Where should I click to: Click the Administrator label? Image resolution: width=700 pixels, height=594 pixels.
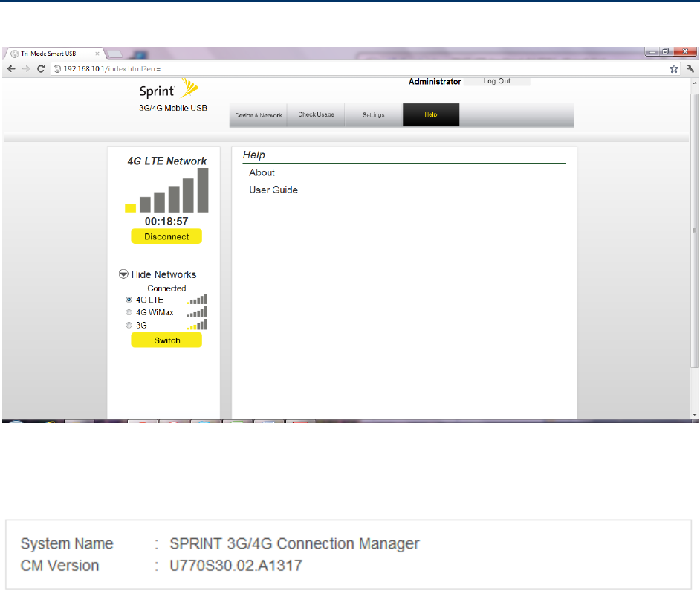[x=435, y=82]
